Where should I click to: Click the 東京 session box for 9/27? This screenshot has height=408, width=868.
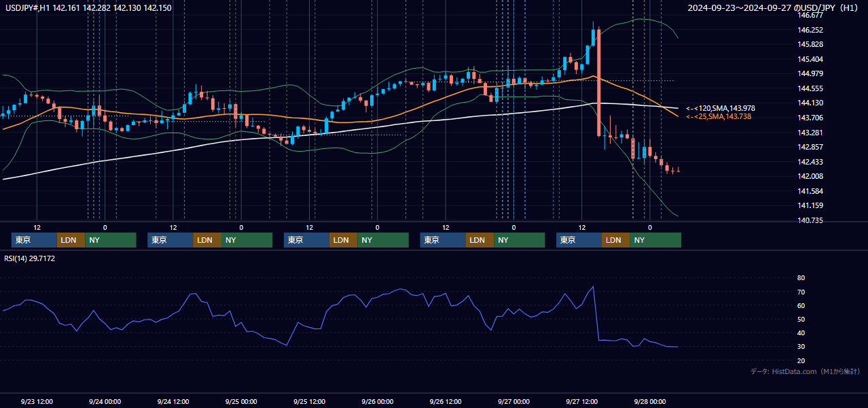[x=579, y=240]
